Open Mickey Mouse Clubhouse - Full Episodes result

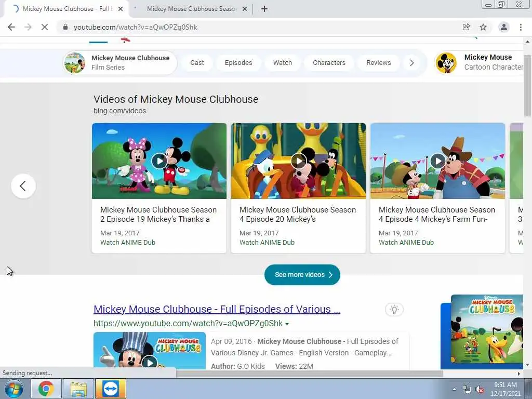point(217,309)
